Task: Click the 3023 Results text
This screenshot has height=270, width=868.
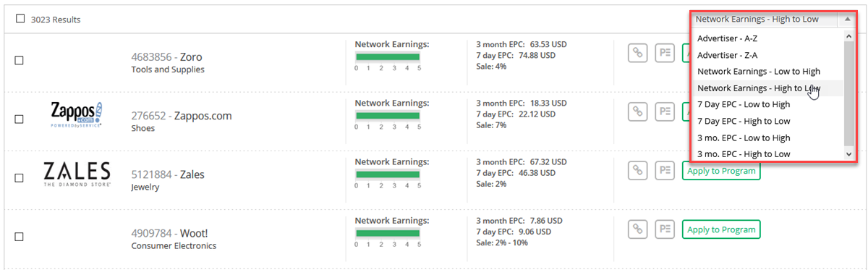Action: point(56,20)
